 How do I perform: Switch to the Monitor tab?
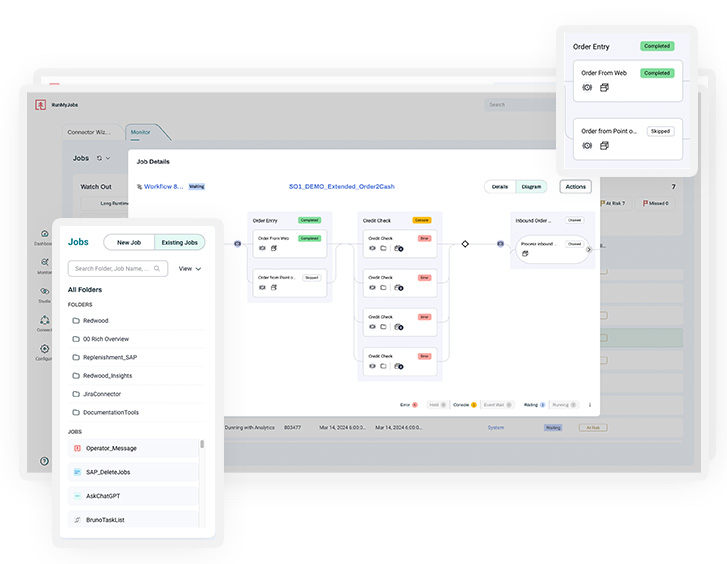(141, 132)
